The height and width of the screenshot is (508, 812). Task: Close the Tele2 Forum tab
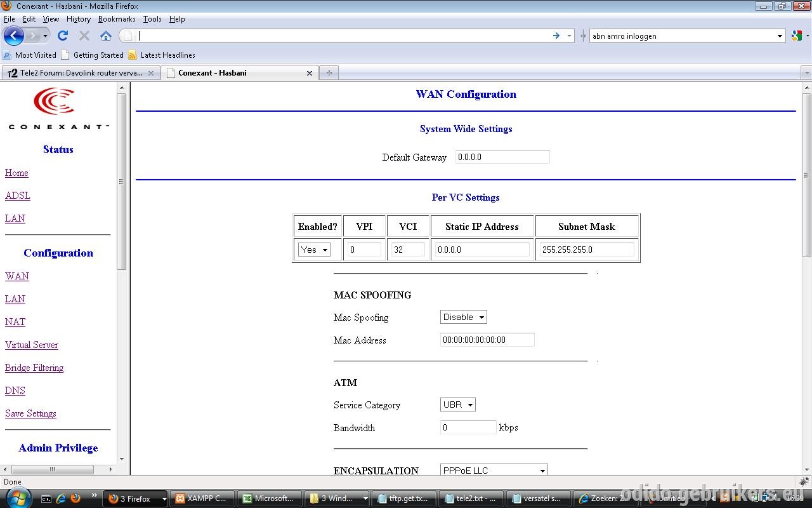(x=151, y=73)
